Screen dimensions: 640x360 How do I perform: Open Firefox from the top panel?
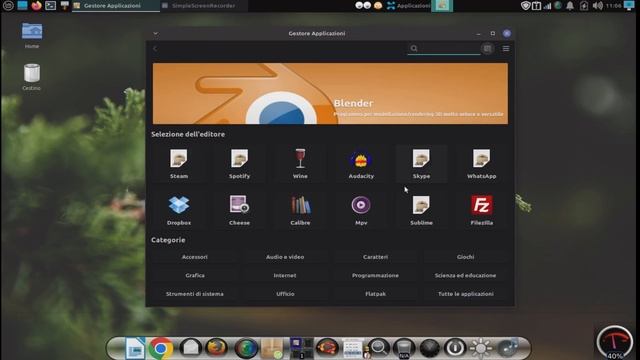coord(36,6)
